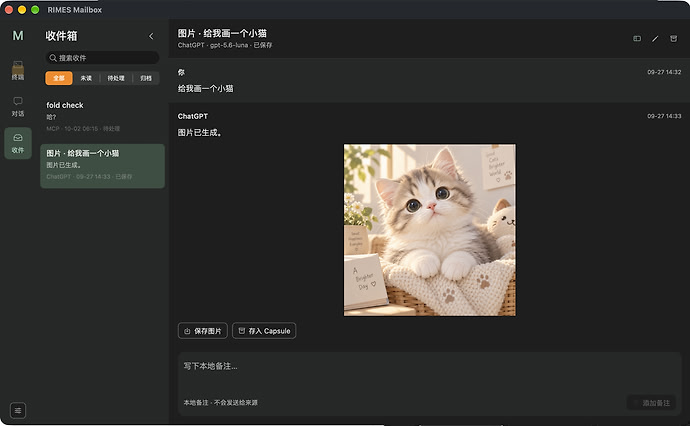Select the 未读 filter tab
The width and height of the screenshot is (690, 426).
[x=86, y=78]
